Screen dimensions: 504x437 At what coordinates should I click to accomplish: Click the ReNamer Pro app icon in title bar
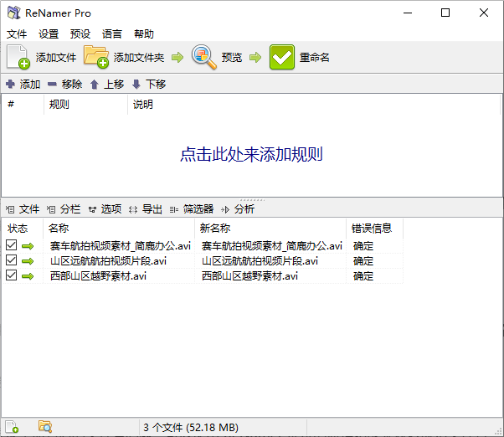point(14,13)
